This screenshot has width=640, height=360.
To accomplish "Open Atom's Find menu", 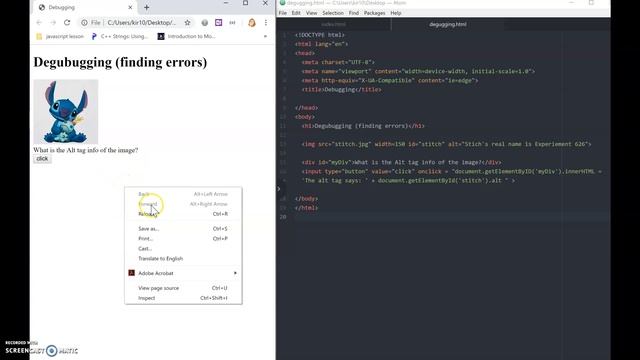I will 353,13.
